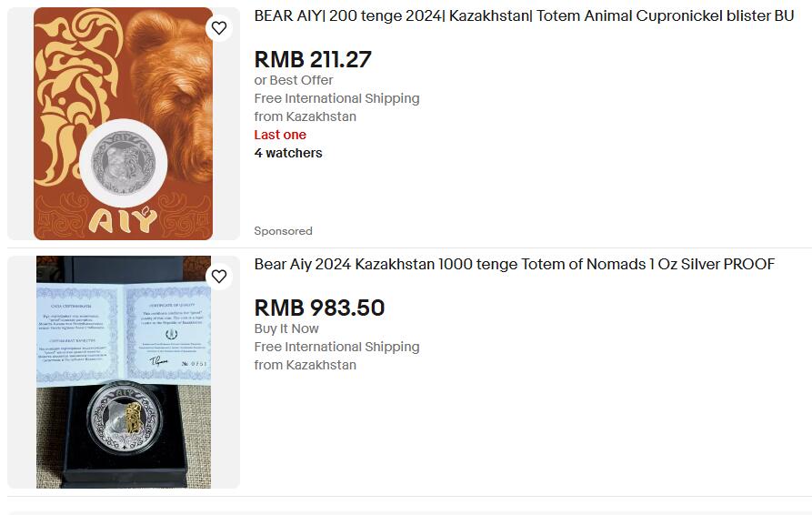Click Free International Shipping under RMB 983.50
This screenshot has width=812, height=515.
[336, 347]
